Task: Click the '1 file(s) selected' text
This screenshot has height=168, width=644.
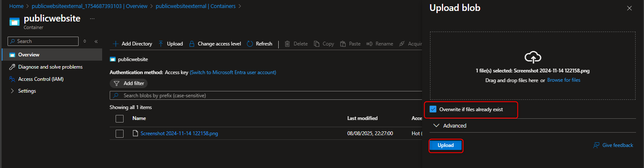Action: (532, 71)
